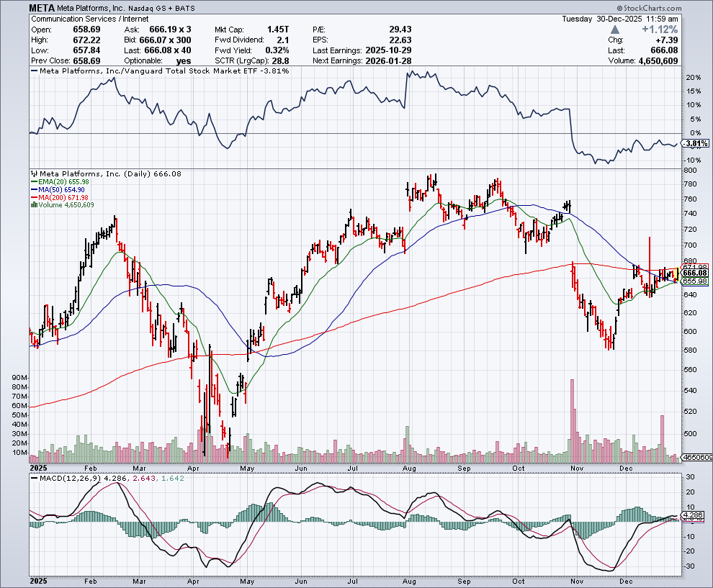Click the up-triangle price change icon
Viewport: 713px width, 588px height.
click(x=614, y=29)
